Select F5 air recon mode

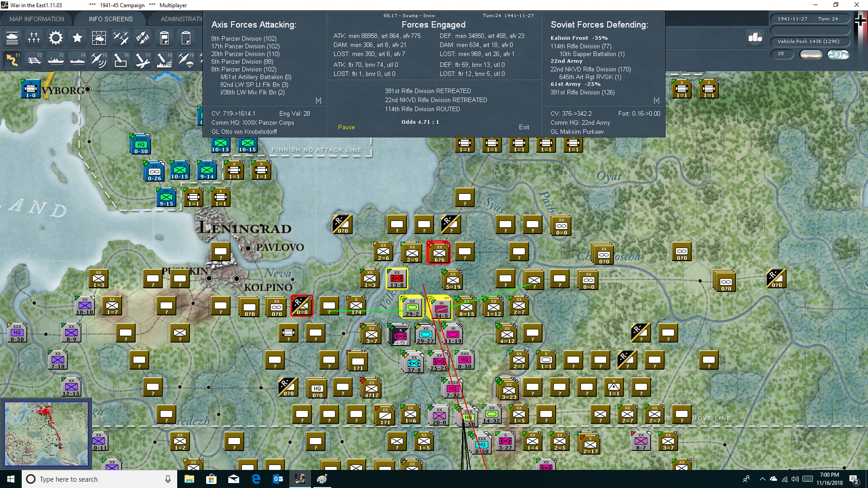pos(99,60)
